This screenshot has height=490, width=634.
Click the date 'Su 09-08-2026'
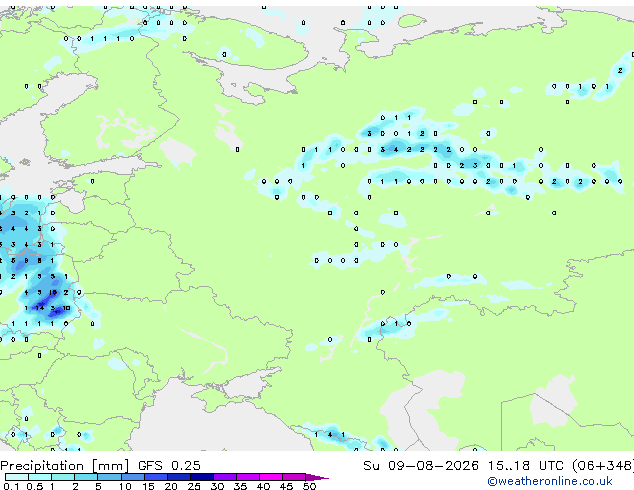pos(421,466)
